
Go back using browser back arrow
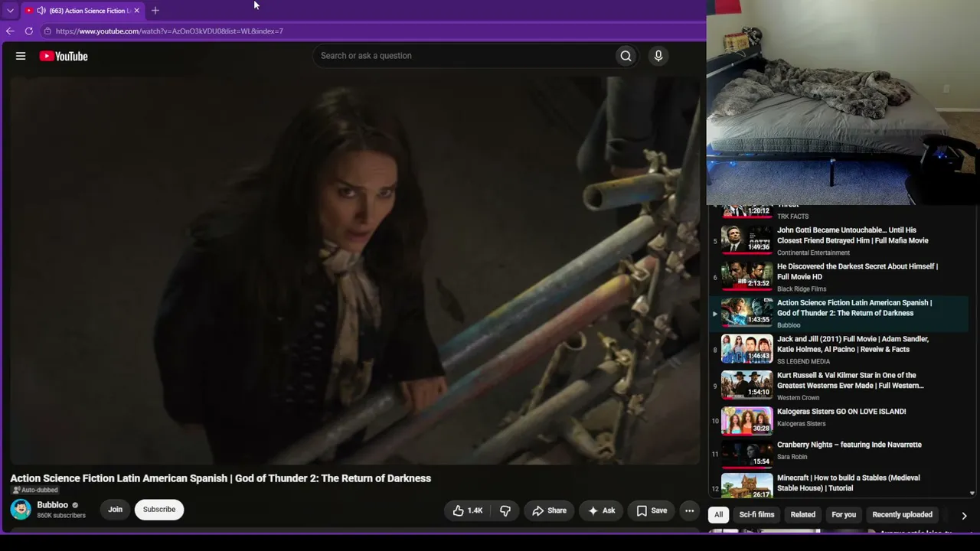10,31
